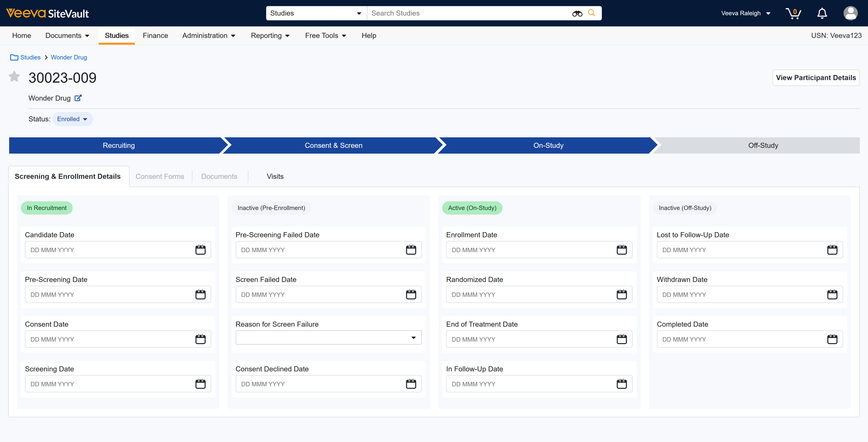Open the notifications bell
The width and height of the screenshot is (868, 442).
coord(822,14)
